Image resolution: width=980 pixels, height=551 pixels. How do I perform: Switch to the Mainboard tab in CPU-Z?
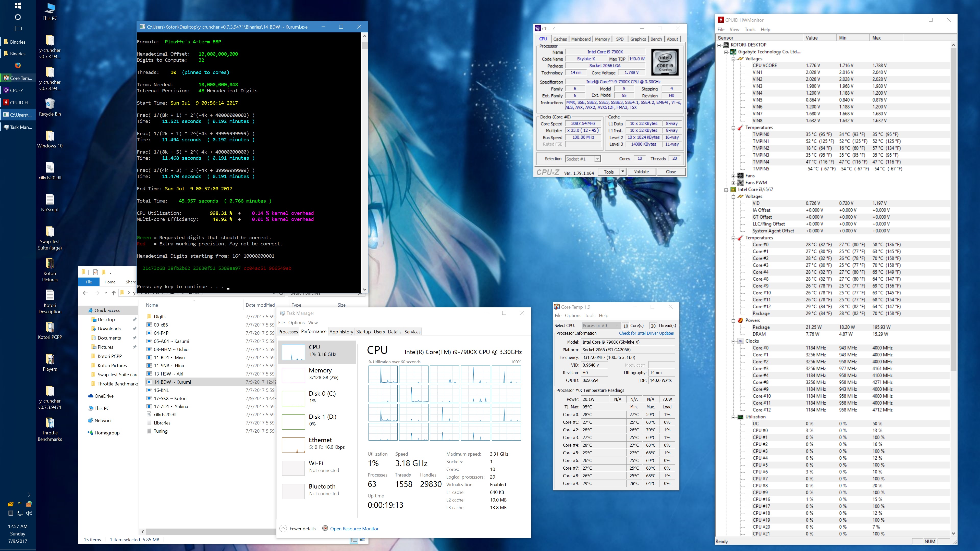click(581, 39)
